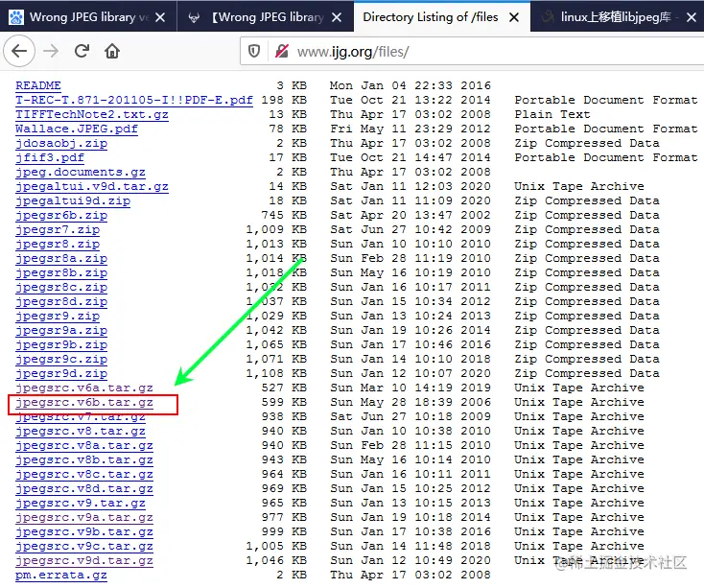Select the Plain Text file type label
704x588 pixels.
[552, 114]
